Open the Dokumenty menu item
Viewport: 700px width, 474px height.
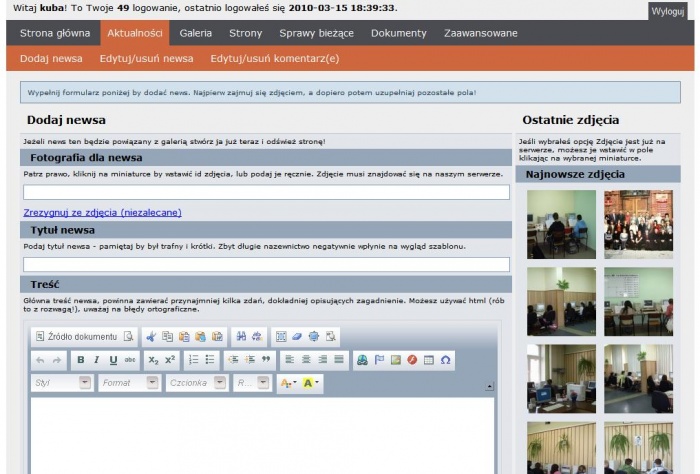(399, 33)
